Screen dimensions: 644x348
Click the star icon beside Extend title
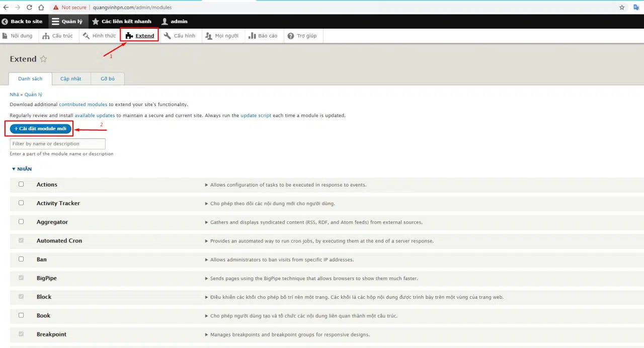43,59
